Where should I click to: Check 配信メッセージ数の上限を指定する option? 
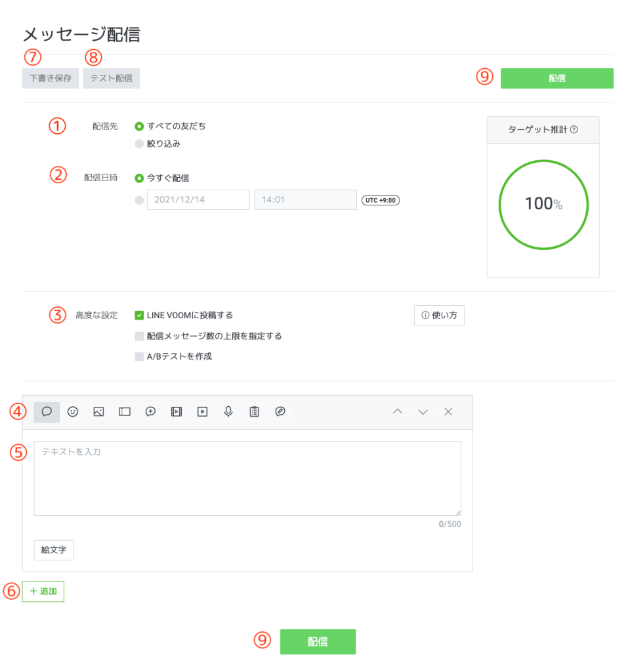pyautogui.click(x=139, y=337)
